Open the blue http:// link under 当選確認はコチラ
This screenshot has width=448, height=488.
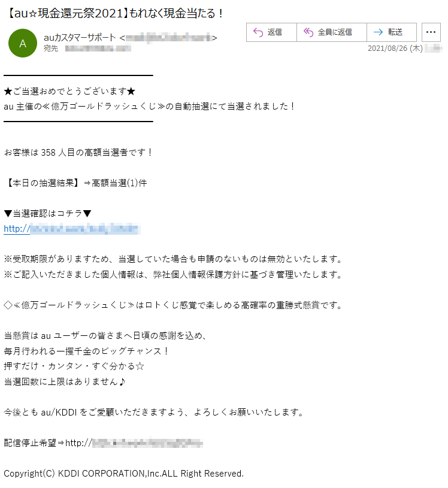pos(72,229)
